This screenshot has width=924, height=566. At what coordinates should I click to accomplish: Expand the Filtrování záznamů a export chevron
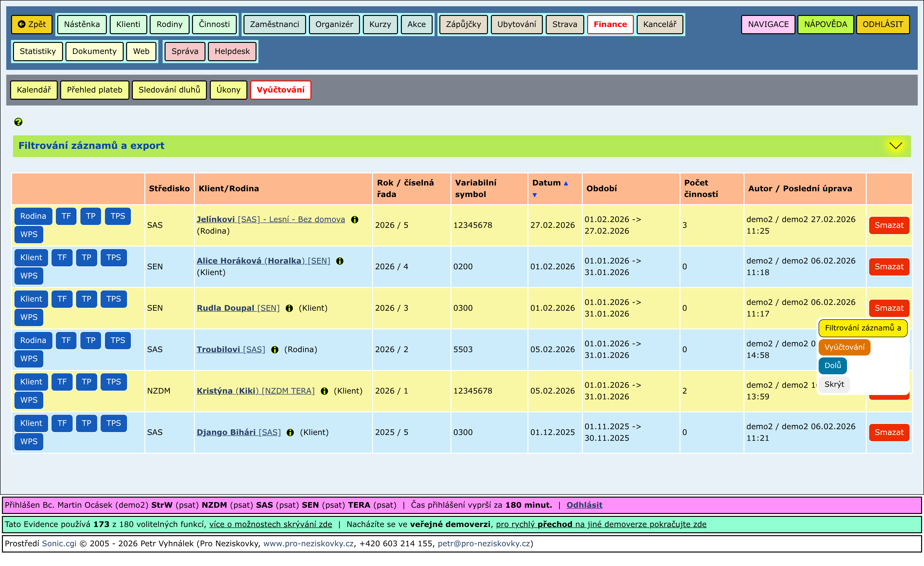pos(896,146)
